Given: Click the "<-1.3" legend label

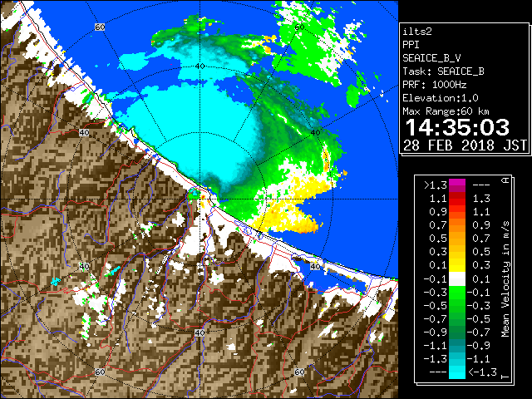Looking at the screenshot, I should pos(482,372).
